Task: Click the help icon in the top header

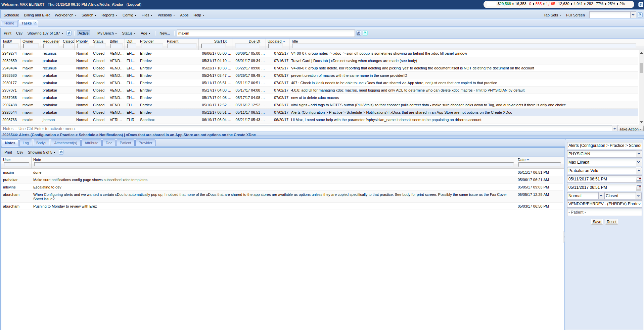Action: coord(640,4)
